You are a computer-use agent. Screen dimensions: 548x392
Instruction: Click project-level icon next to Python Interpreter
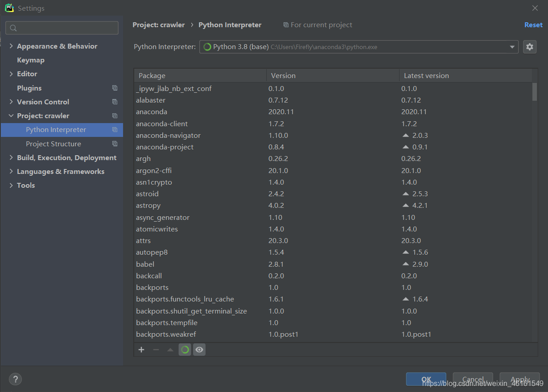(x=115, y=130)
